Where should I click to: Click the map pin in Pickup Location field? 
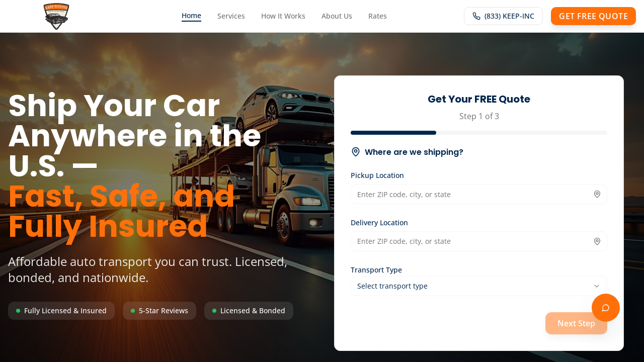597,194
